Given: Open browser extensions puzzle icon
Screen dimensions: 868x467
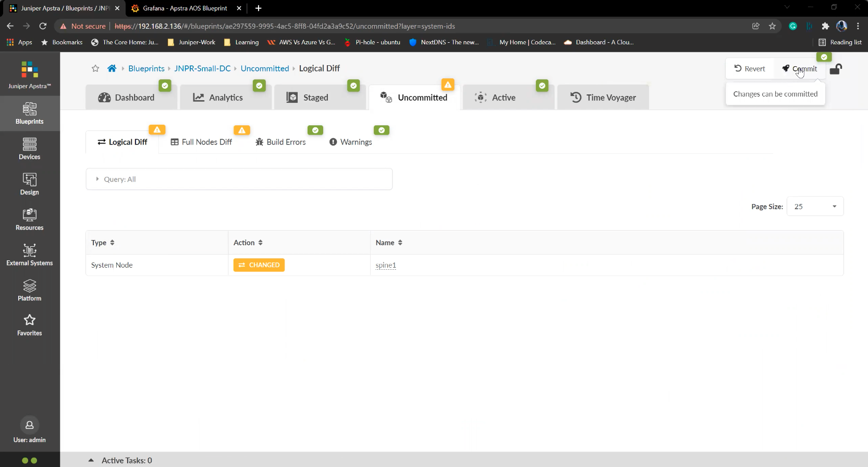Looking at the screenshot, I should 825,26.
